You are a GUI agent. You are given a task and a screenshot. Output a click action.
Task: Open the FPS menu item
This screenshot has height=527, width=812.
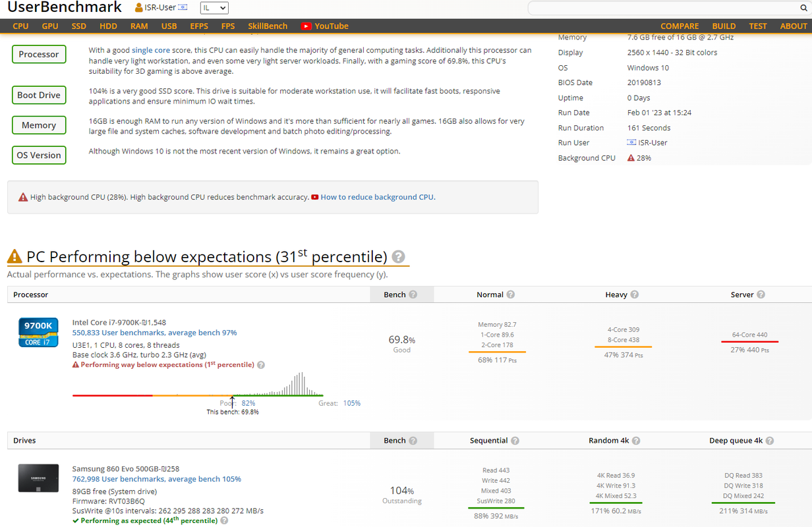point(228,26)
